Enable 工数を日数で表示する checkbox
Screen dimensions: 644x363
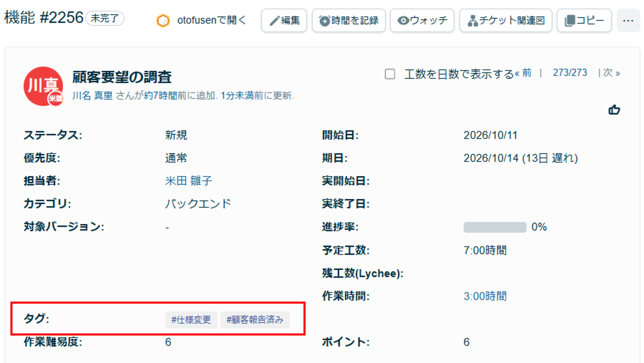tap(390, 74)
